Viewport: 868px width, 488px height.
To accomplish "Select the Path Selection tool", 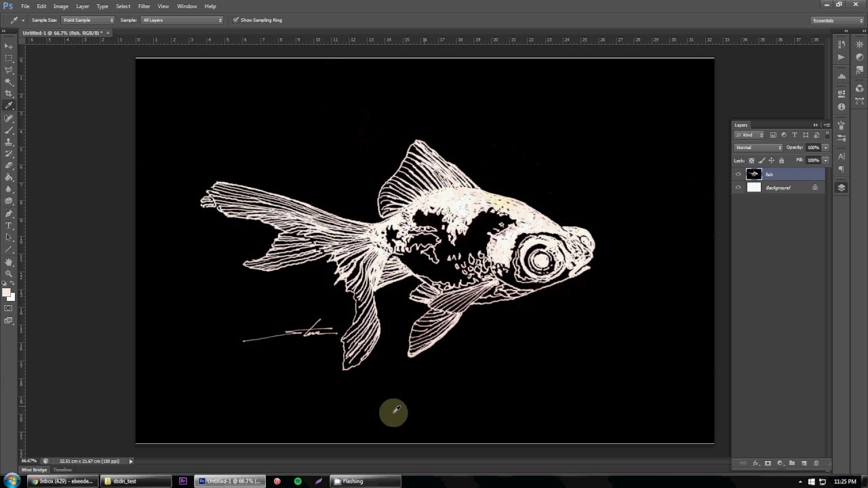I will 9,237.
